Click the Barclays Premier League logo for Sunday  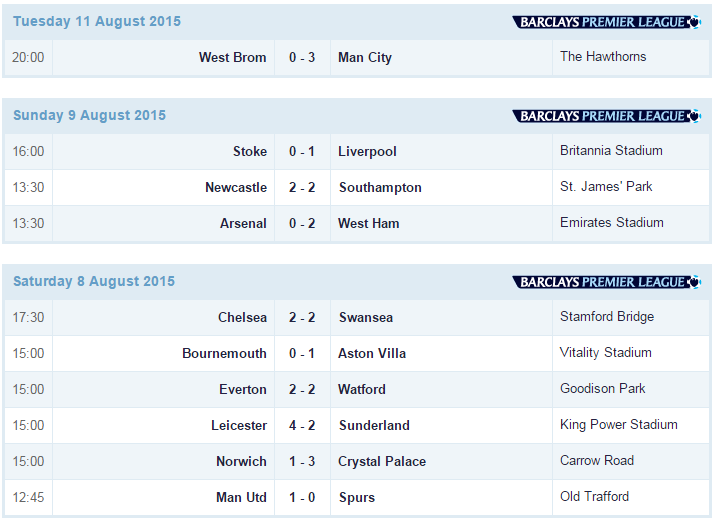(x=606, y=116)
